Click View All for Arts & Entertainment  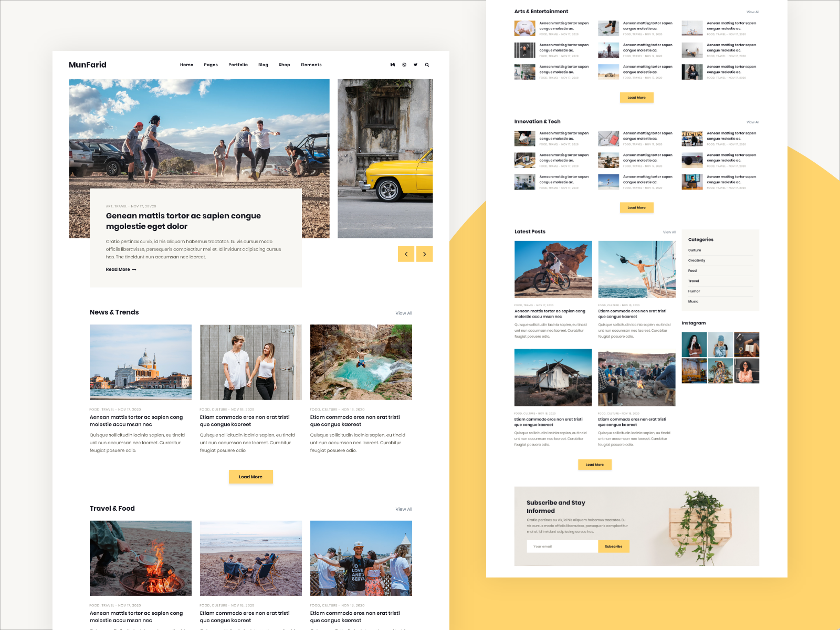point(753,12)
